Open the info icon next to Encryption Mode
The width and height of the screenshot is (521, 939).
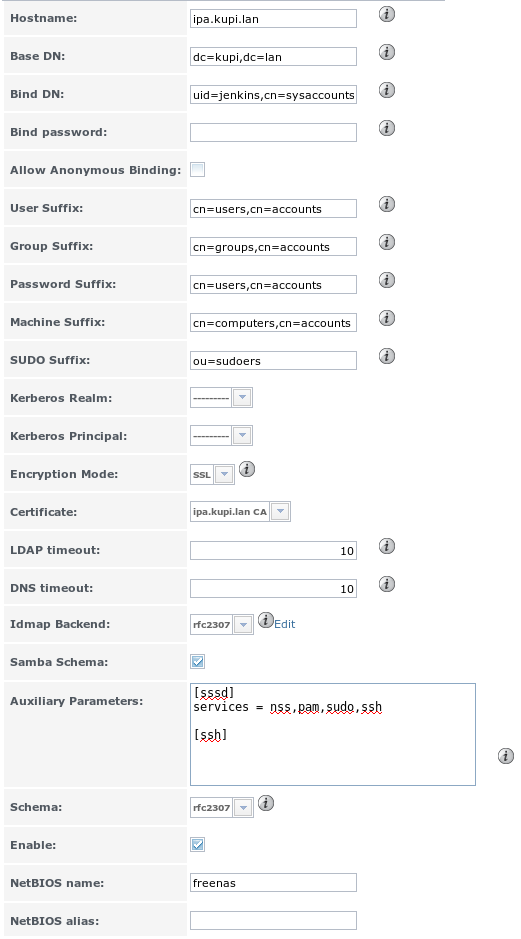click(247, 470)
